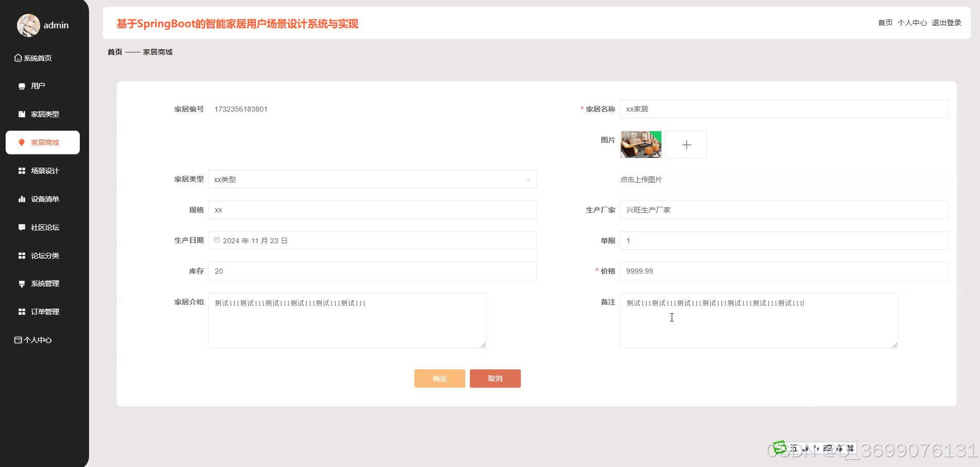
Task: Click the 取消 cancel button
Action: 495,379
